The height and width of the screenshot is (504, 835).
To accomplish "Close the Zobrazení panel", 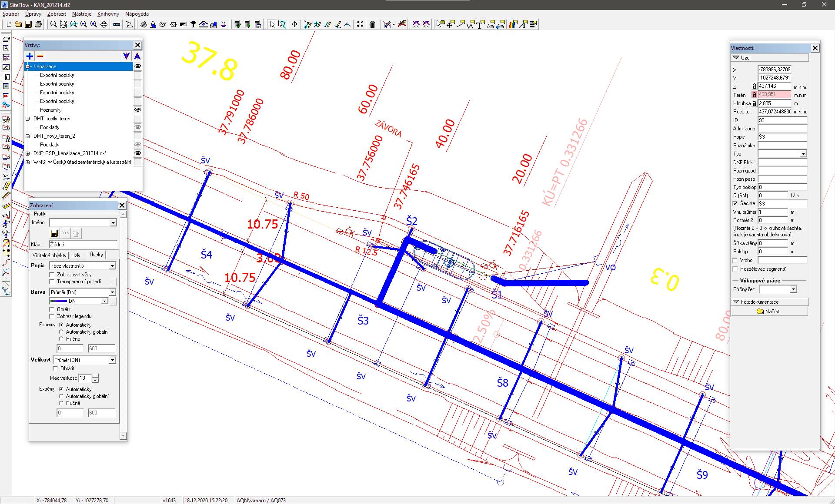I will [x=122, y=206].
